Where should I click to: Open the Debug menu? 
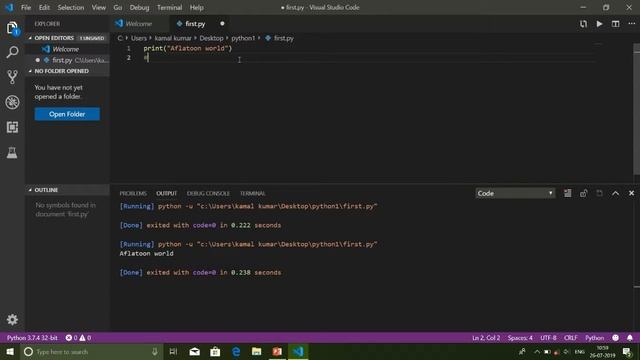point(139,7)
